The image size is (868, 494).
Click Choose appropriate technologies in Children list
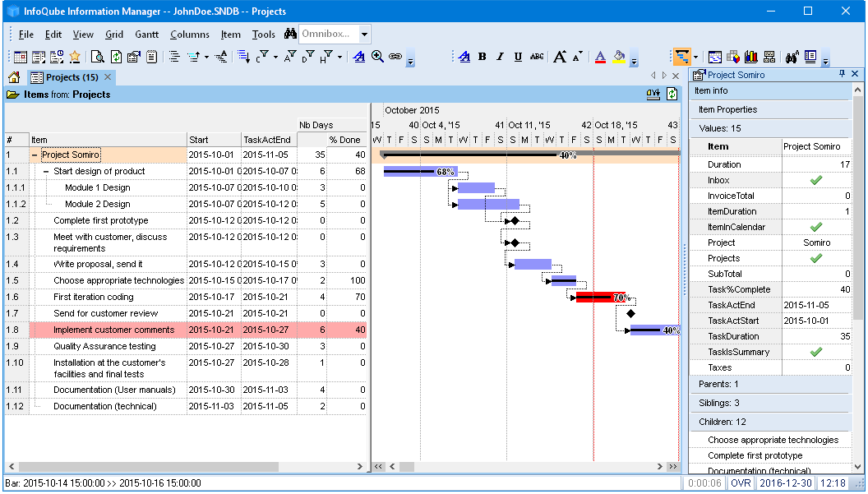(x=773, y=440)
